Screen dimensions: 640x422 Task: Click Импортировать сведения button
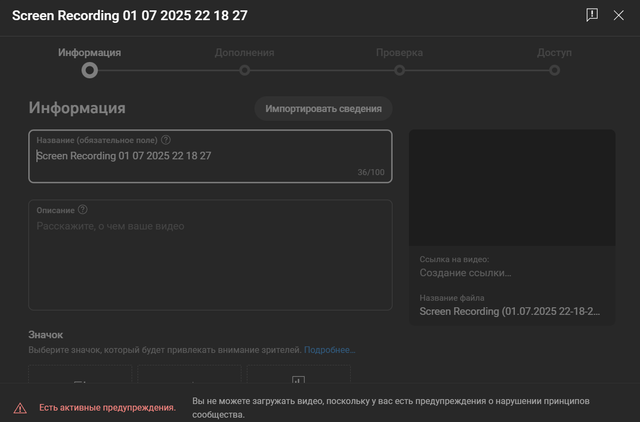323,109
